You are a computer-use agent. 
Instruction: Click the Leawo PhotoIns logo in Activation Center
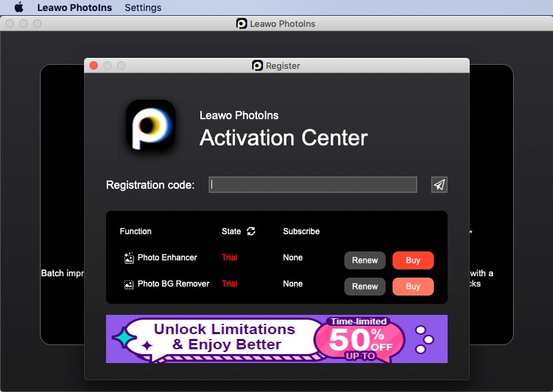[x=150, y=125]
